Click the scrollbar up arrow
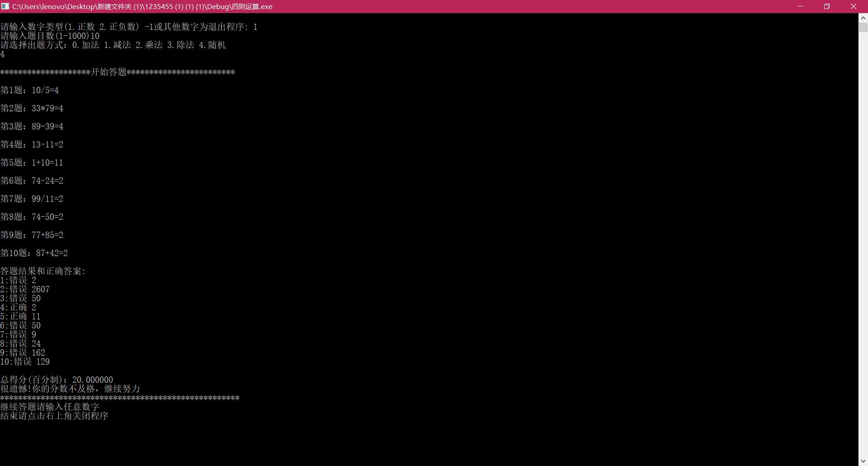Screen dimensions: 868x466 863,18
